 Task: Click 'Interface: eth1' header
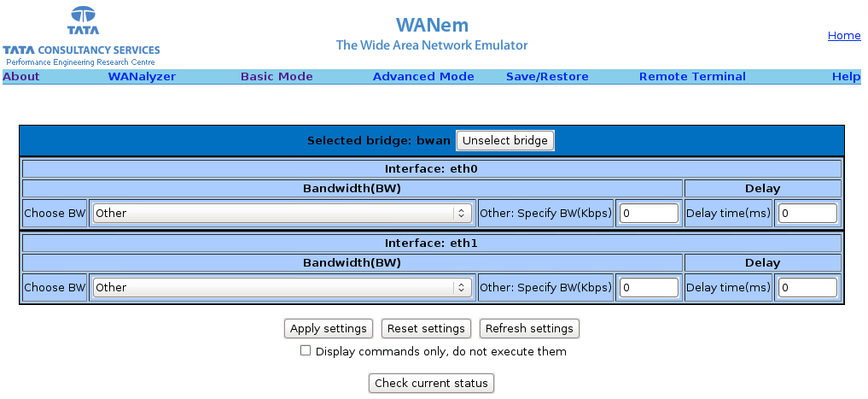click(431, 243)
